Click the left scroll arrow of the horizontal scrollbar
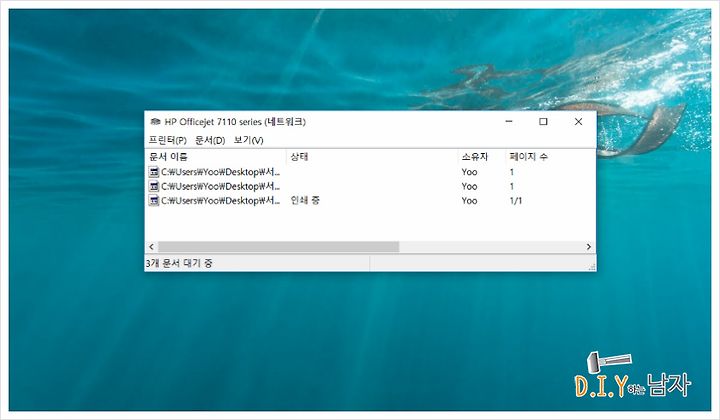 (x=152, y=247)
